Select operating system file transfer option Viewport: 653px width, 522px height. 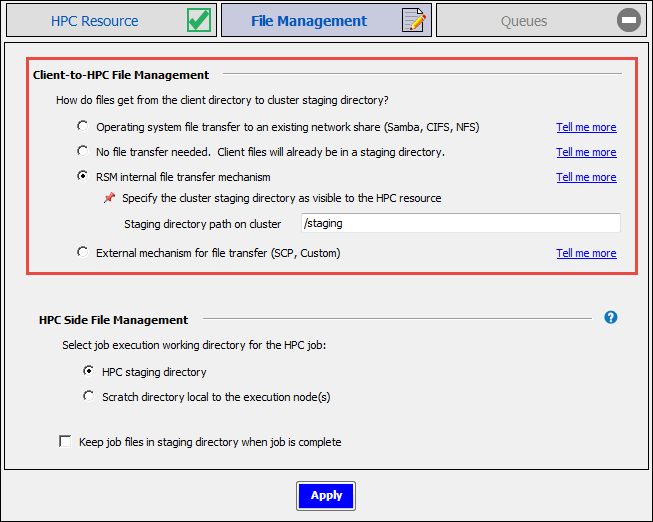pyautogui.click(x=83, y=127)
